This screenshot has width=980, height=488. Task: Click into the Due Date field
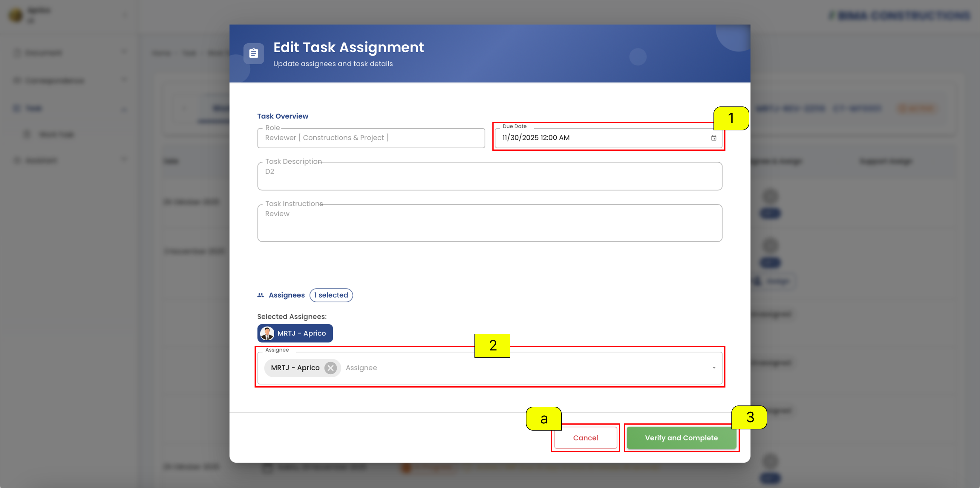(608, 138)
